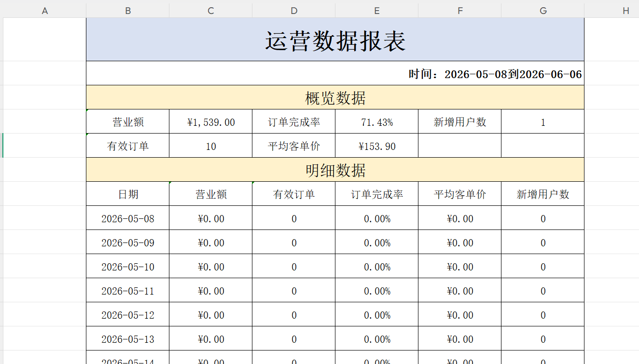639x364 pixels.
Task: Select 有效订单 label in the 概览数据 section
Action: point(128,146)
